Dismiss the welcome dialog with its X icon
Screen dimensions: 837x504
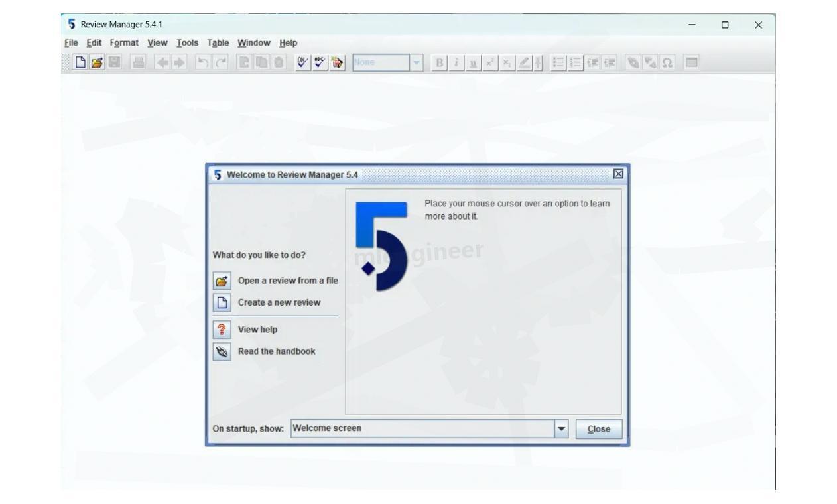(618, 174)
